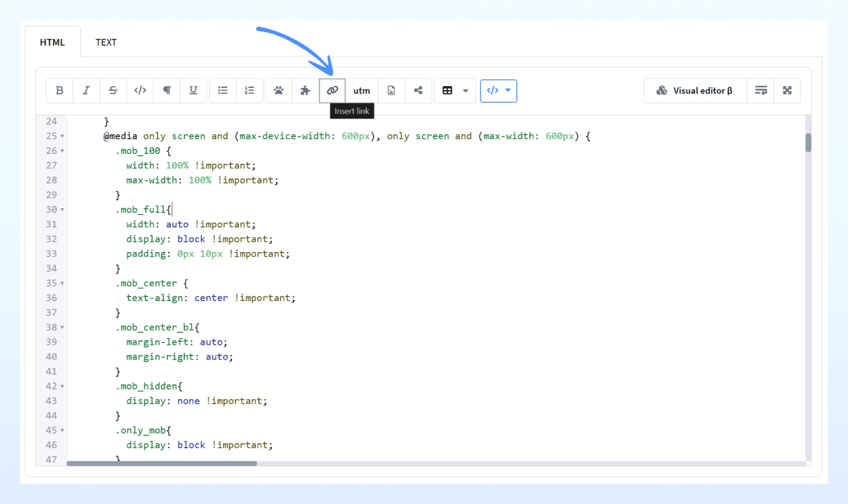Screen dimensions: 848x504
Task: Click 'text-align: center !important;' line
Action: pos(210,298)
